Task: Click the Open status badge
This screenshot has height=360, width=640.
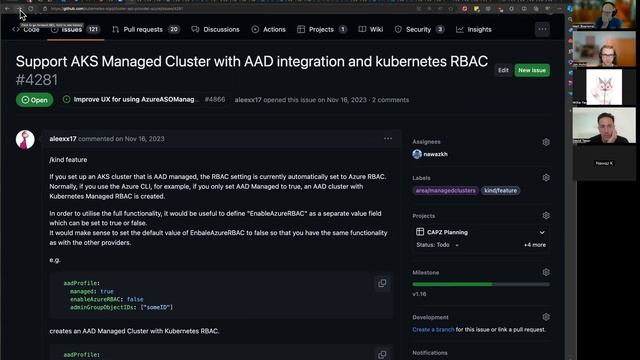Action: tap(35, 100)
